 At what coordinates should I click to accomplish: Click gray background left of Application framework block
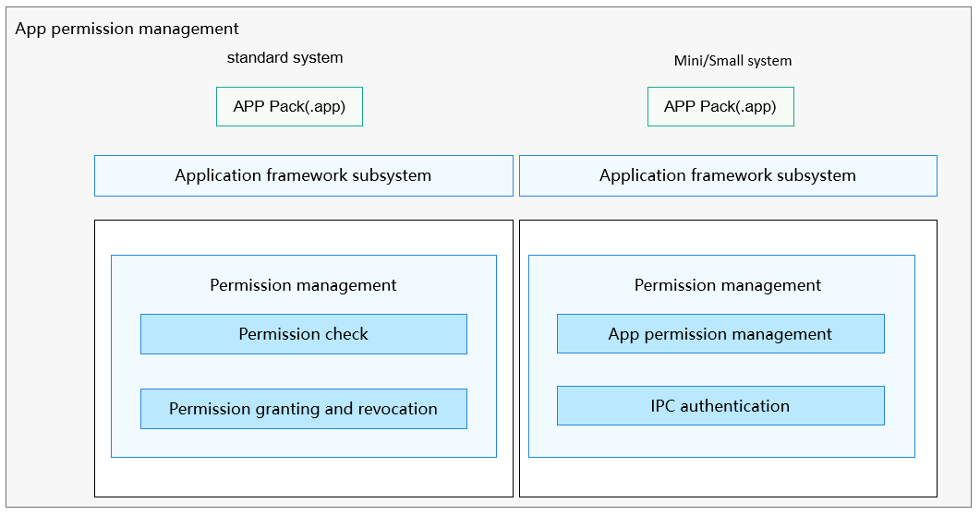click(50, 176)
